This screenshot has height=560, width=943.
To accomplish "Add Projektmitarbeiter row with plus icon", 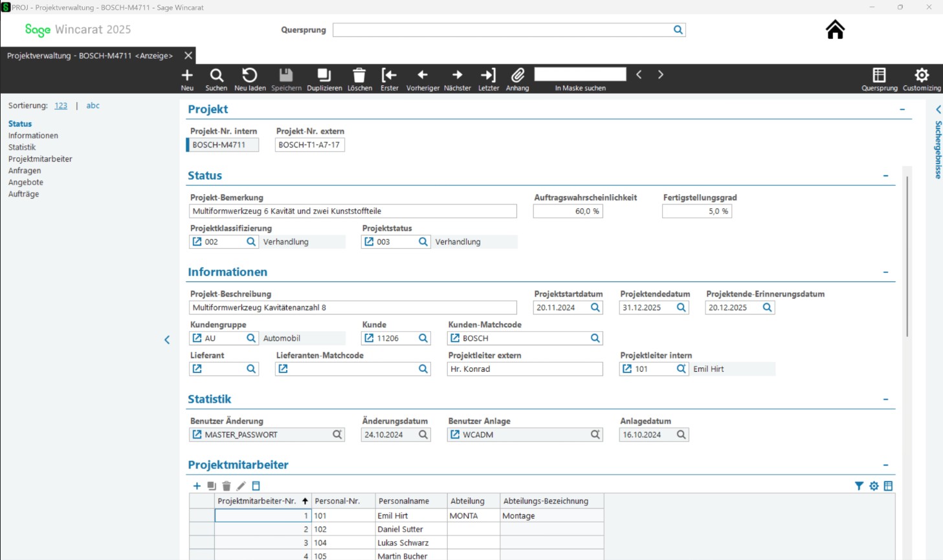I will (x=197, y=486).
